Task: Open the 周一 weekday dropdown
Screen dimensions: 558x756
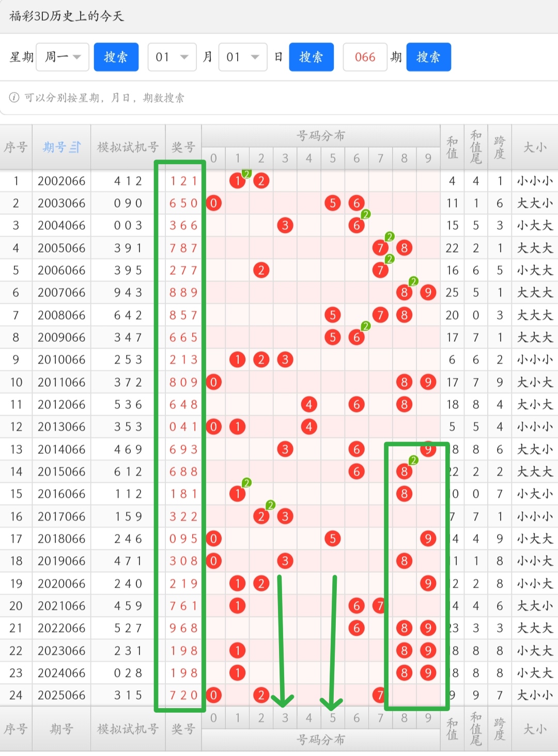Action: click(63, 57)
